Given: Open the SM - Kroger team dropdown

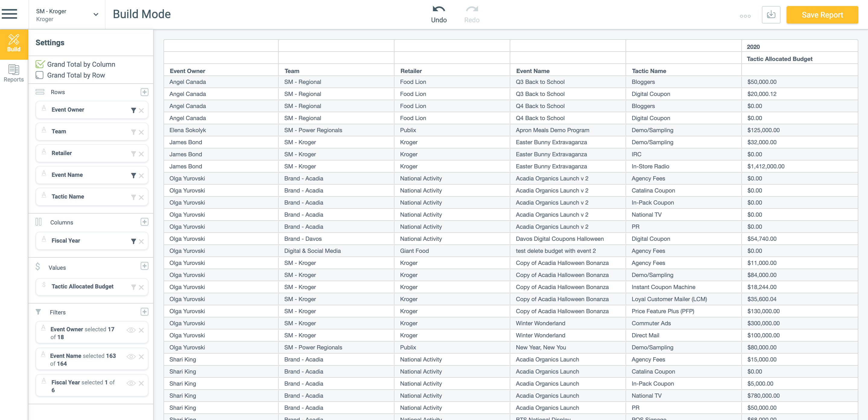Looking at the screenshot, I should [x=96, y=14].
